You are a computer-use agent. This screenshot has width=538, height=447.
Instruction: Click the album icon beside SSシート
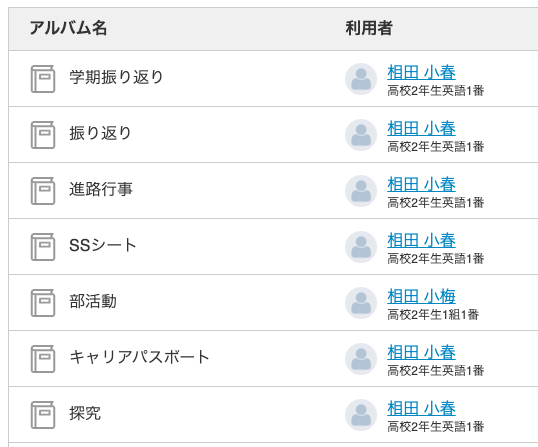click(43, 246)
